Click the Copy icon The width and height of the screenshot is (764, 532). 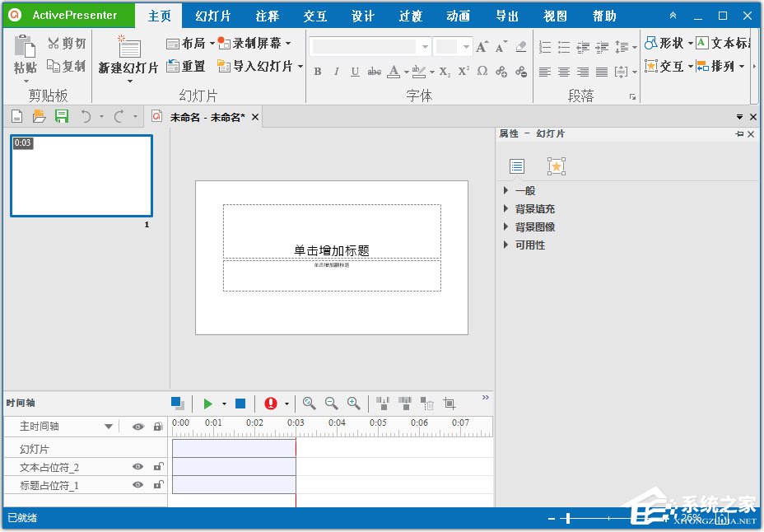coord(54,65)
